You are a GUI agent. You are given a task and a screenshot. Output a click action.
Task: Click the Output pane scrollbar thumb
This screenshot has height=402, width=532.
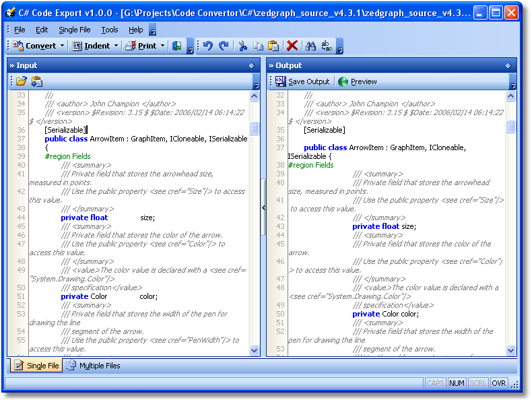point(510,127)
